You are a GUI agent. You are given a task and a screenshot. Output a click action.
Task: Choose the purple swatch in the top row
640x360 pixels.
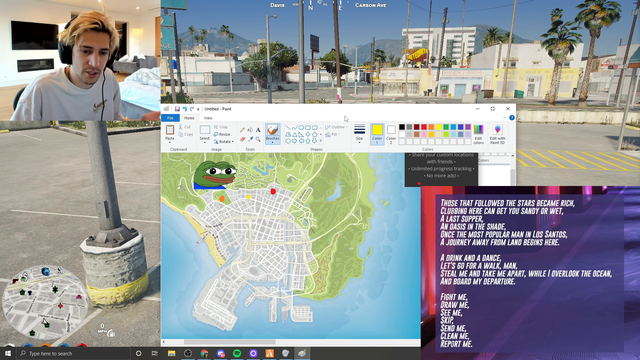coord(468,127)
